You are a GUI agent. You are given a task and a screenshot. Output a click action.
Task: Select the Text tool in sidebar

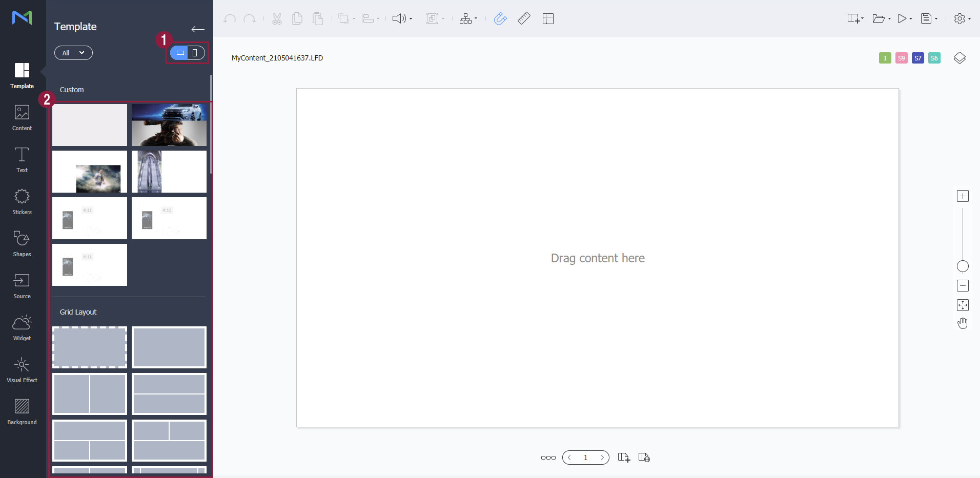point(22,160)
